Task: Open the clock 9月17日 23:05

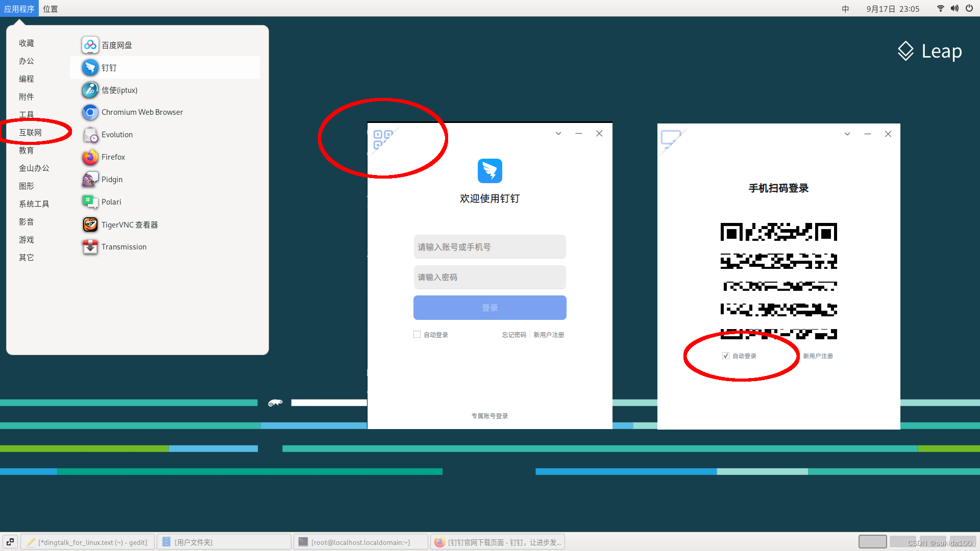Action: pyautogui.click(x=893, y=9)
